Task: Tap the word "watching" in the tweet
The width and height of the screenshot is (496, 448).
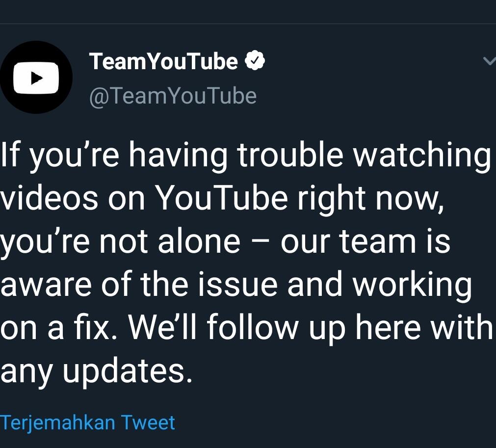Action: coord(422,155)
